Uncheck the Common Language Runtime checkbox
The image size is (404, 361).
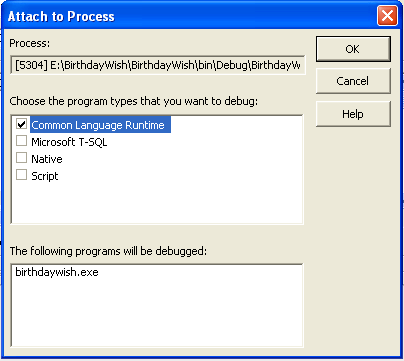(21, 124)
